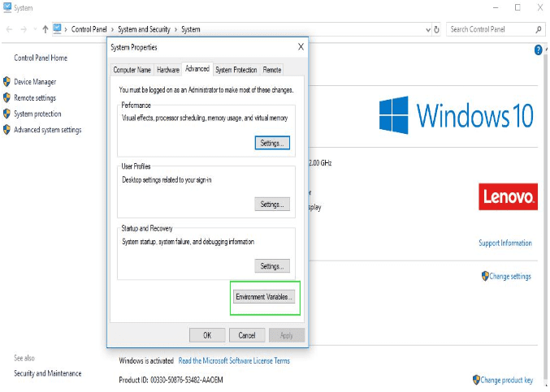Click the search magnifier icon

point(539,29)
